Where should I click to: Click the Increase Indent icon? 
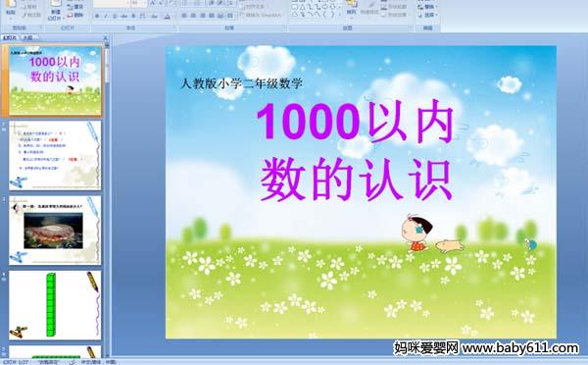click(x=220, y=3)
